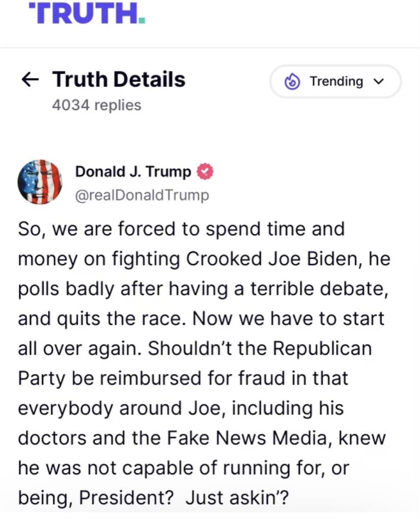This screenshot has height=519, width=420.
Task: Click the flame icon in the Trending button
Action: click(x=293, y=82)
